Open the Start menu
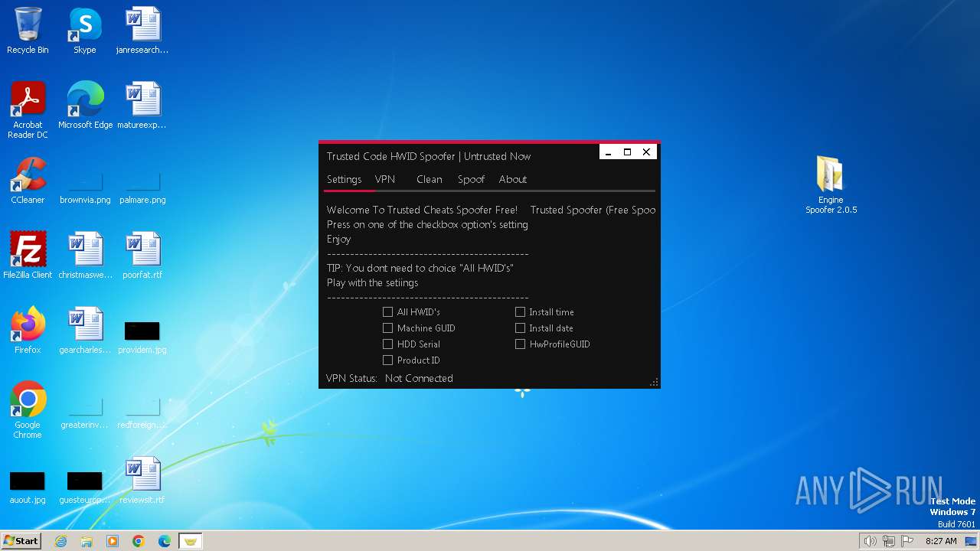 pyautogui.click(x=21, y=540)
